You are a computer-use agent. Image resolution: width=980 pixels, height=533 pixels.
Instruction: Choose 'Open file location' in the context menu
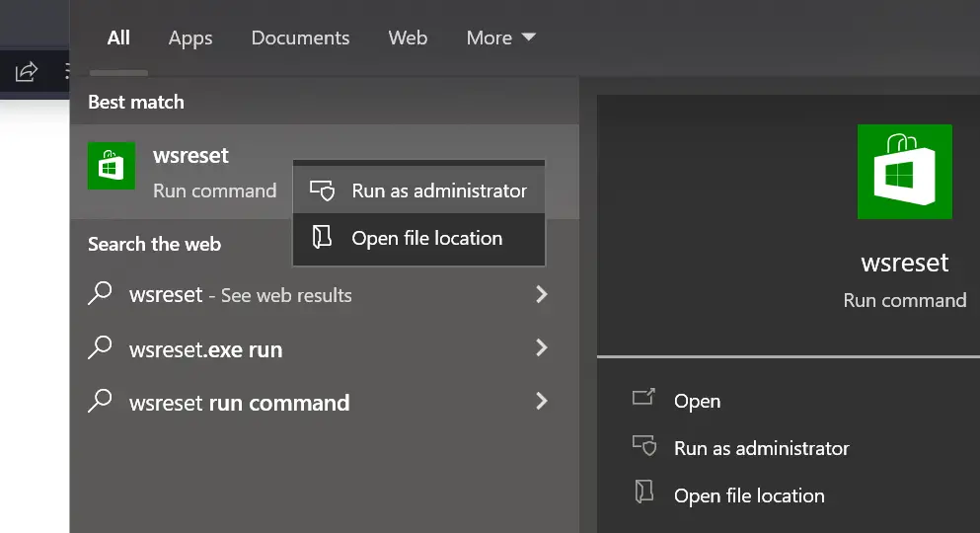pyautogui.click(x=426, y=238)
